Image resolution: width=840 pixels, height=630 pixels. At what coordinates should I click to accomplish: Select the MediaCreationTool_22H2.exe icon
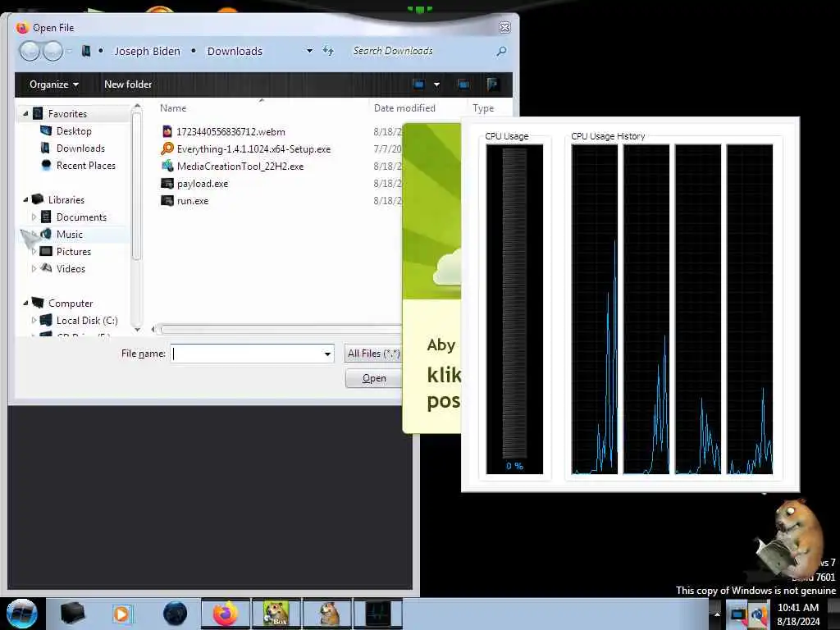[167, 166]
